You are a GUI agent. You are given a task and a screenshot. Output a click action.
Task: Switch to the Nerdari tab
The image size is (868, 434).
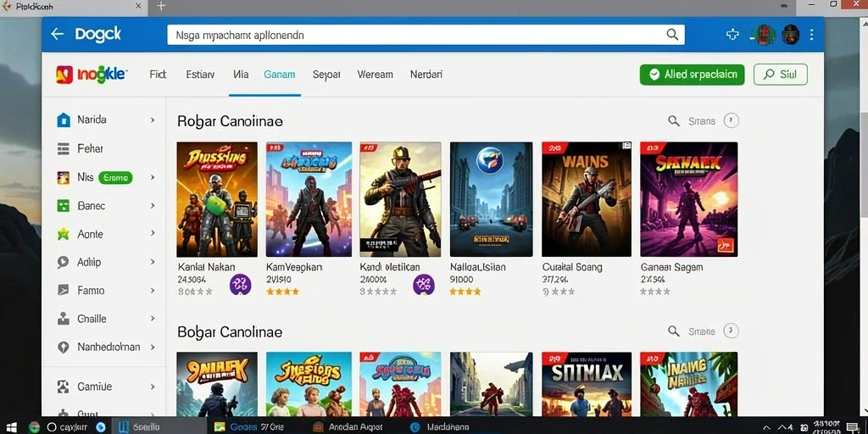click(x=426, y=75)
